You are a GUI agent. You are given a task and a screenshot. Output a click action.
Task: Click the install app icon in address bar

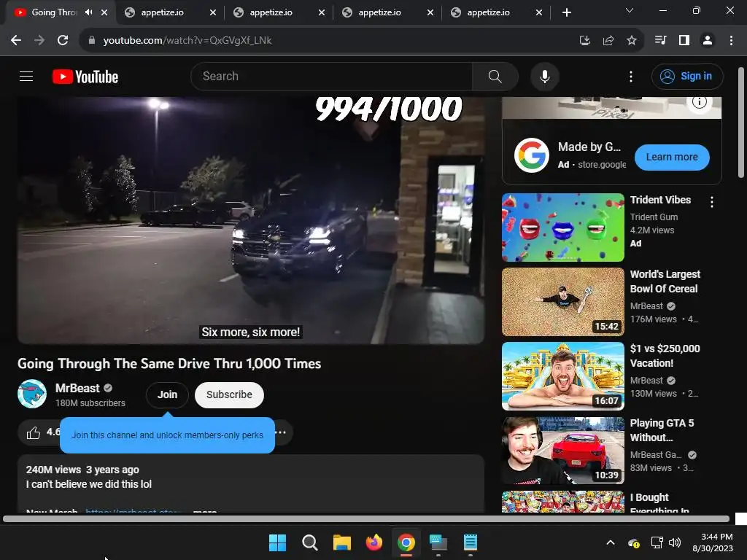coord(584,41)
